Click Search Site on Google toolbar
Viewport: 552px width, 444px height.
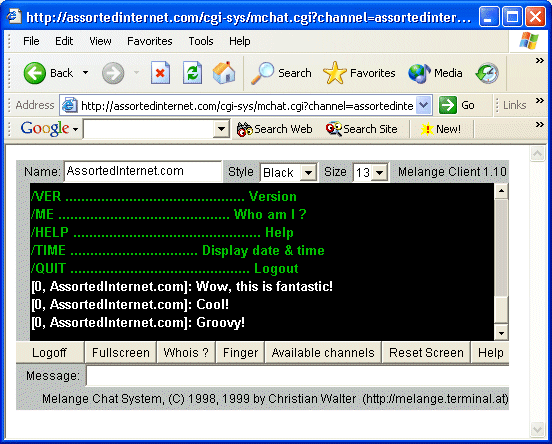click(x=362, y=129)
